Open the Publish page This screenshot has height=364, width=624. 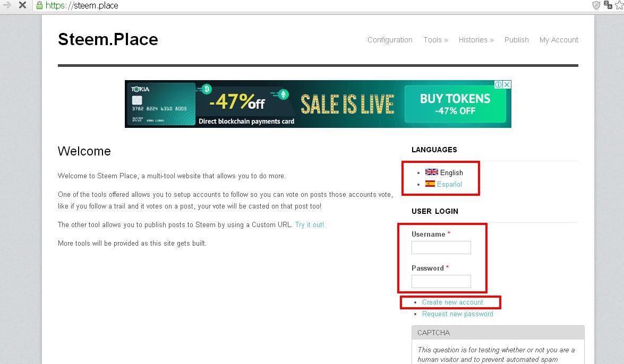[x=516, y=40]
